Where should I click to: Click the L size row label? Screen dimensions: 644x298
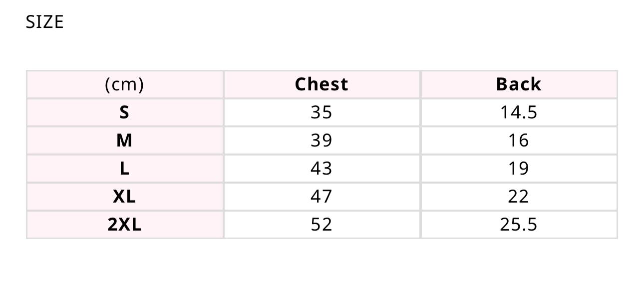(124, 168)
